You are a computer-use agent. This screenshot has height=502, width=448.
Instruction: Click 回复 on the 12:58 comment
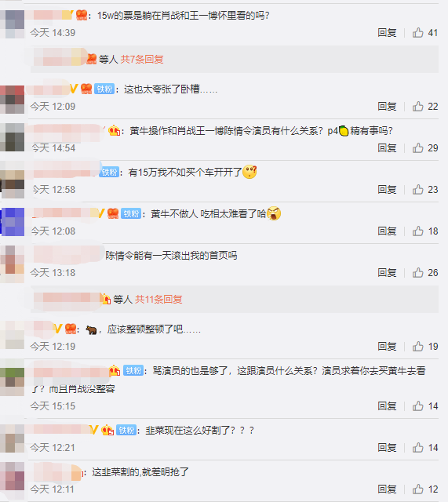pyautogui.click(x=387, y=190)
